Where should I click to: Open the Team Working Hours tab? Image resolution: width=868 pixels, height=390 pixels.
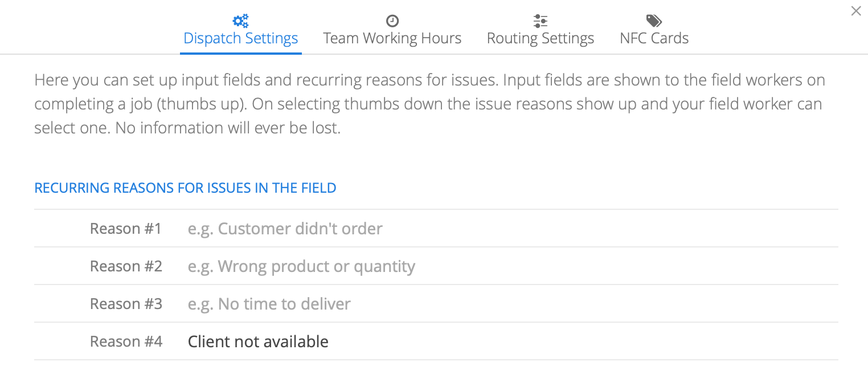(x=392, y=38)
